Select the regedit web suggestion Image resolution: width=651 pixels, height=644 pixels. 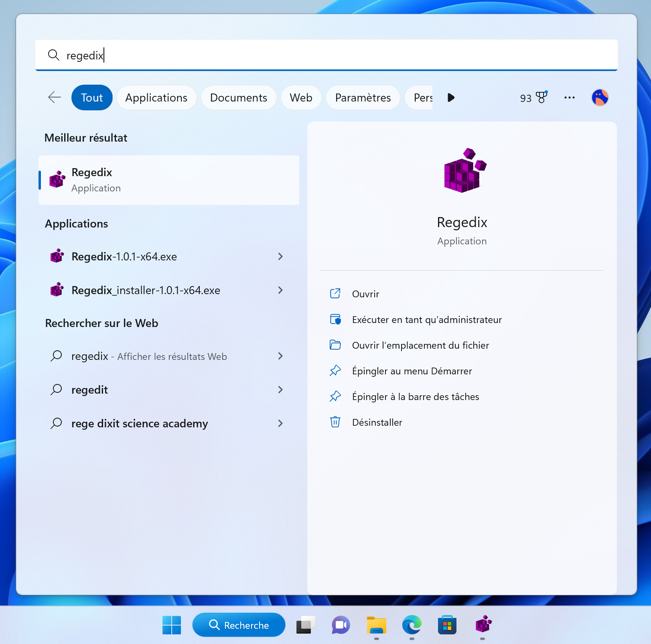[169, 390]
